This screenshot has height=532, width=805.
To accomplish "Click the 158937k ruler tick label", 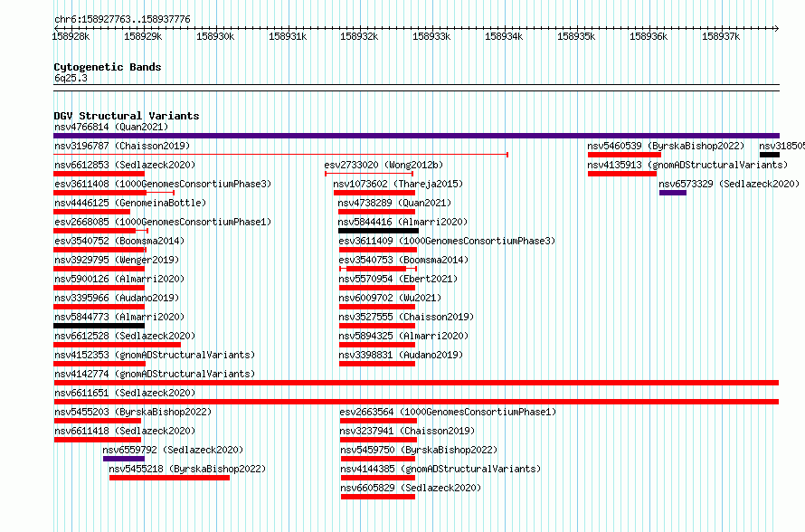I will click(x=721, y=36).
